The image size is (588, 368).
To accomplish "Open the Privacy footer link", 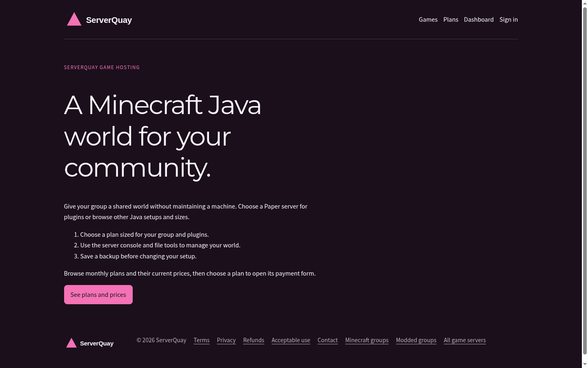I will click(226, 340).
